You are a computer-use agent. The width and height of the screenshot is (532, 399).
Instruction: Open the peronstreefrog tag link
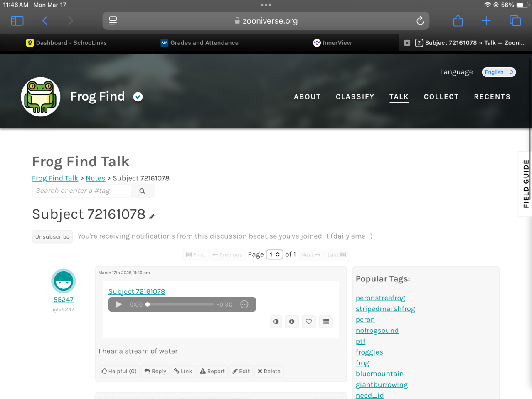tap(380, 298)
